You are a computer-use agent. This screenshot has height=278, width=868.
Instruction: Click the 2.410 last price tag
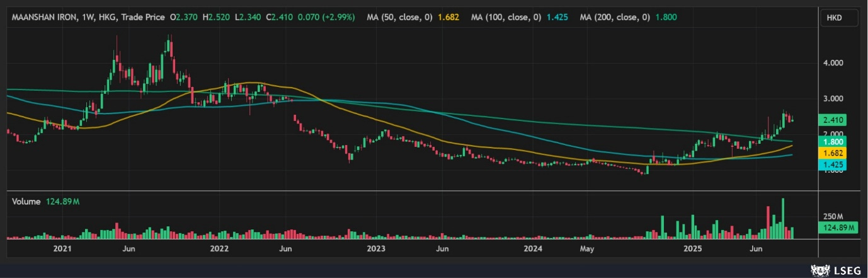point(833,120)
